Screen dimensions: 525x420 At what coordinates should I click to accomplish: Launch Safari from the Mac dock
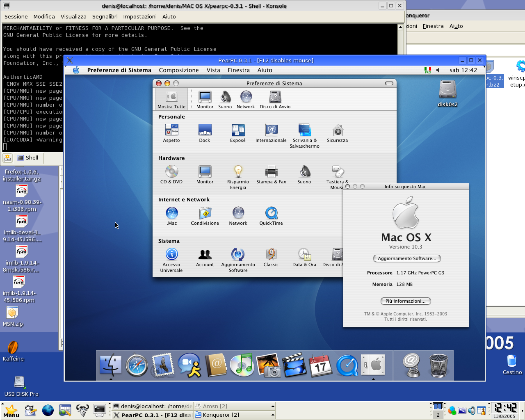[137, 365]
